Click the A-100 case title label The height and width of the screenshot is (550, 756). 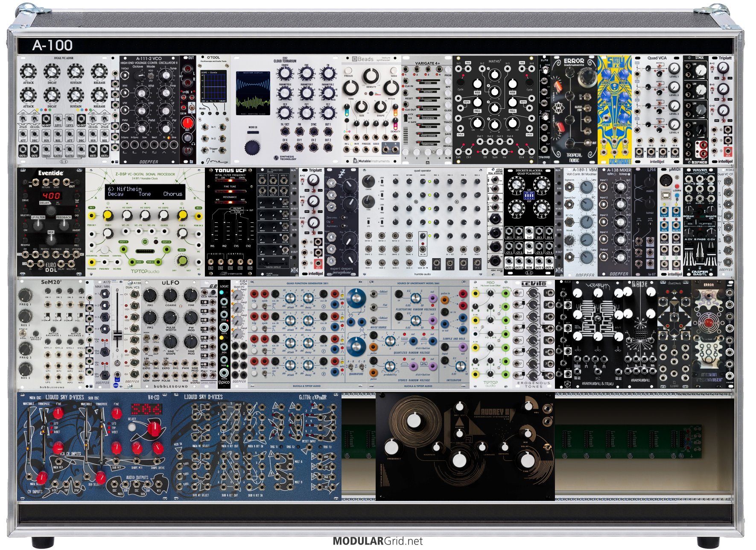coord(52,45)
